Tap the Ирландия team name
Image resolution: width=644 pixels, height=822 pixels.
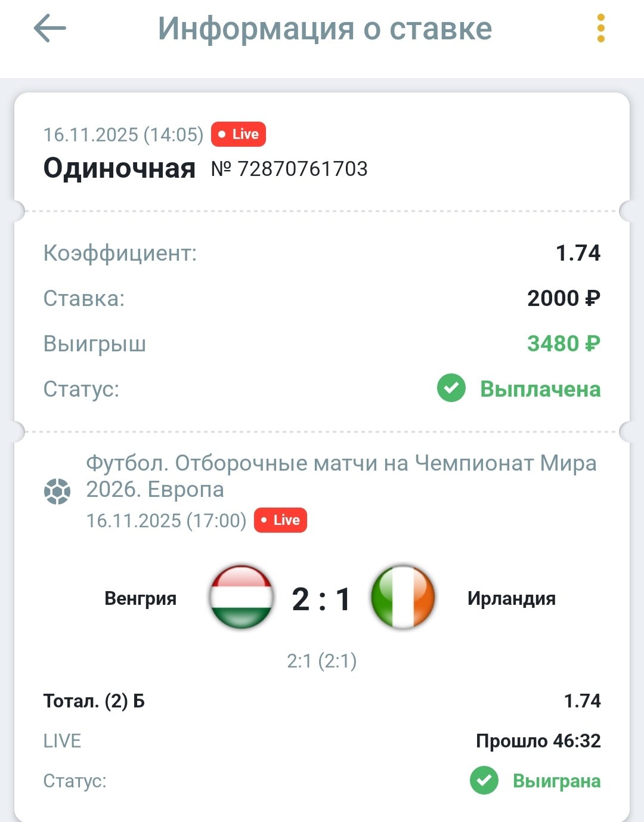coord(511,598)
